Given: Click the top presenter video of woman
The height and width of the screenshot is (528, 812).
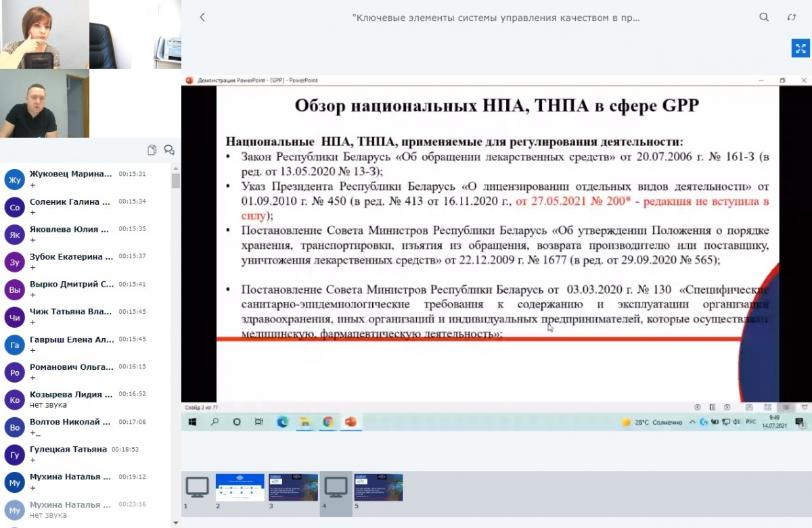Looking at the screenshot, I should coord(45,34).
